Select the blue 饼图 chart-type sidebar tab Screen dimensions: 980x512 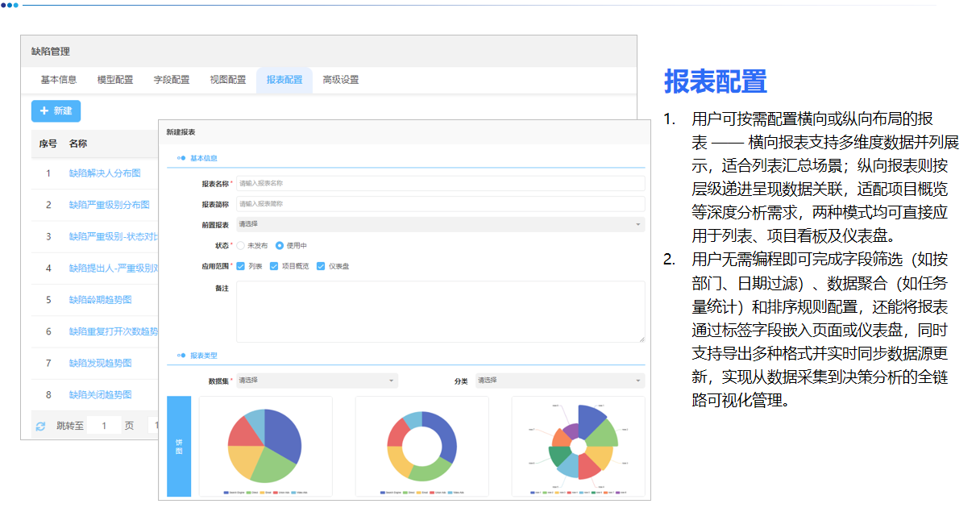click(178, 447)
